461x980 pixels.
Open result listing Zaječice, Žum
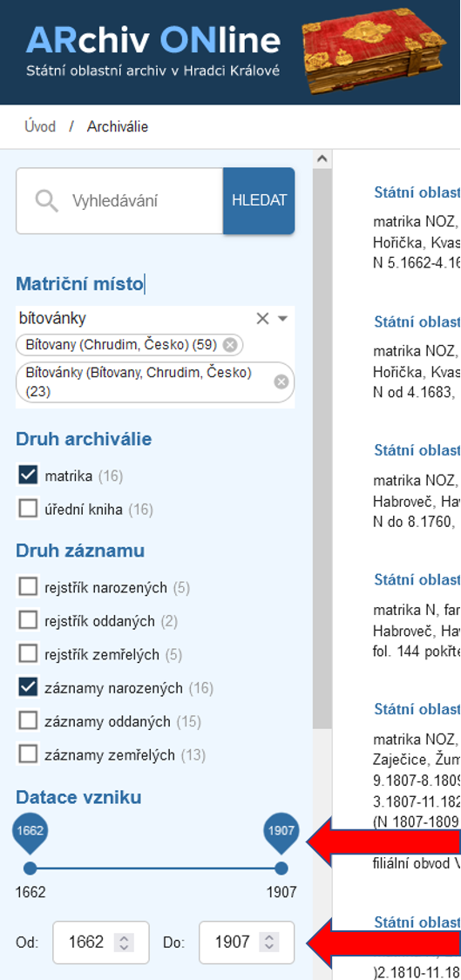pos(417,709)
